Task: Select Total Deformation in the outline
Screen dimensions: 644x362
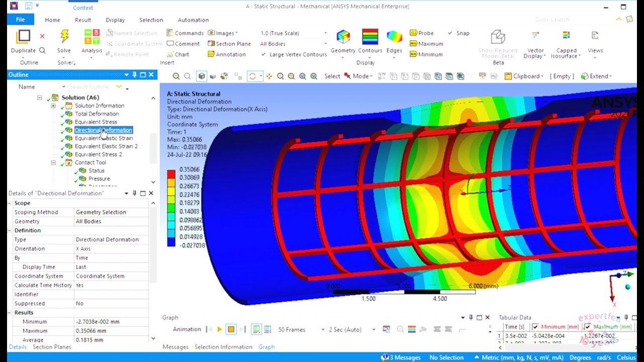Action: point(97,114)
